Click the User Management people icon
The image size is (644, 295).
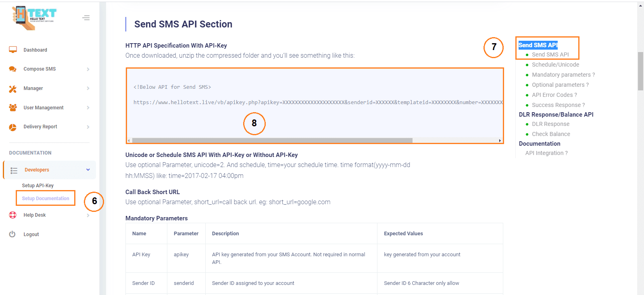(13, 108)
